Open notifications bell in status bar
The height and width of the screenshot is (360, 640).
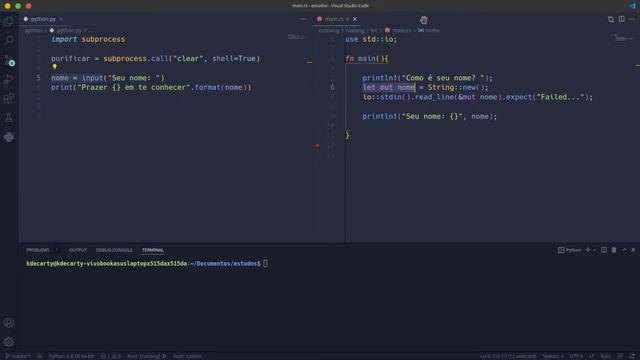pyautogui.click(x=632, y=356)
